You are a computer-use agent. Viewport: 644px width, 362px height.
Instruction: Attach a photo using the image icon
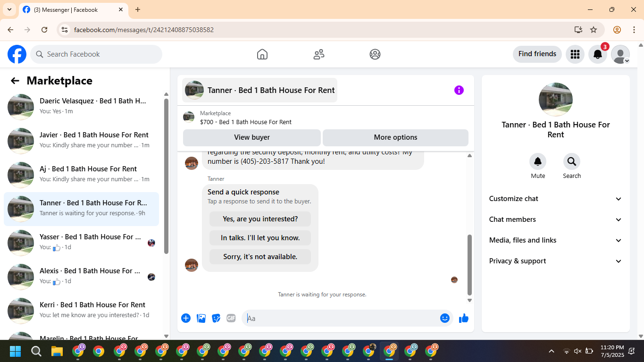pos(201,318)
